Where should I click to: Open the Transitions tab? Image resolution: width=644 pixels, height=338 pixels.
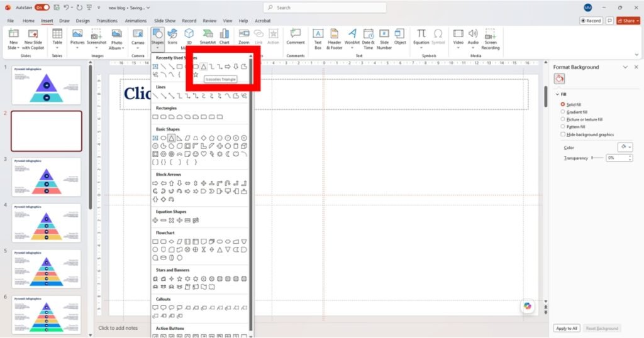click(x=107, y=21)
